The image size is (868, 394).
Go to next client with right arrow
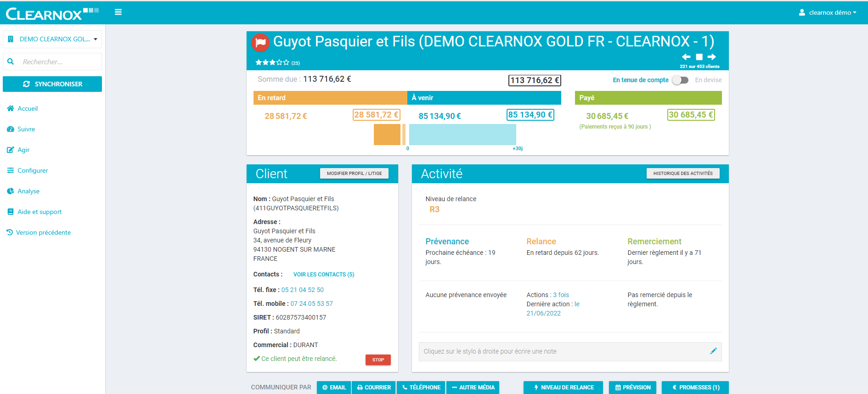point(712,57)
